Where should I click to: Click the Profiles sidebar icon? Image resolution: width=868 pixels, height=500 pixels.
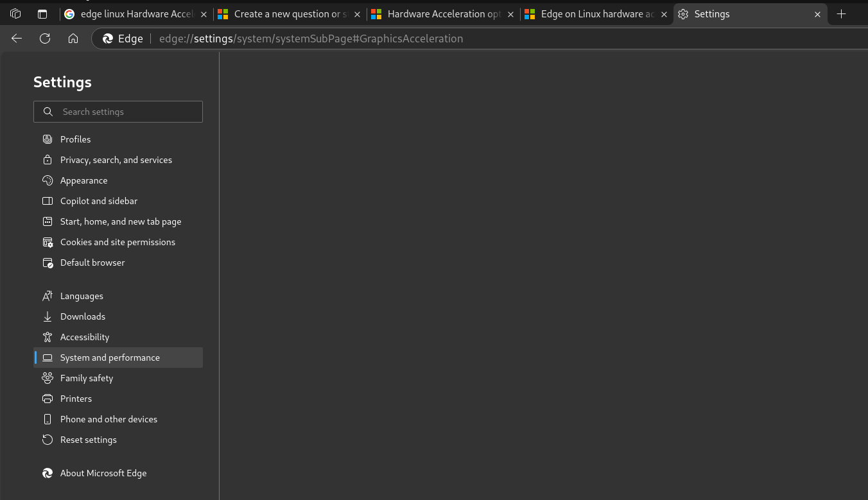tap(48, 139)
